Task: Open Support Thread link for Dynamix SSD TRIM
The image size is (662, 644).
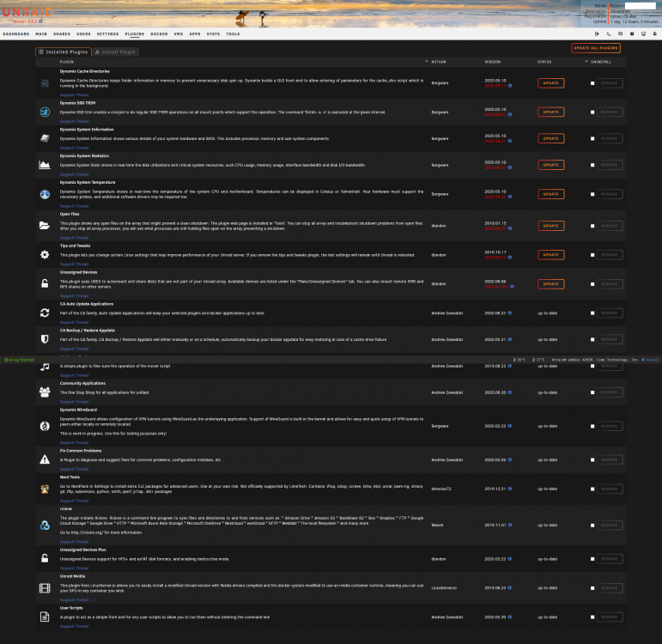Action: 74,122
